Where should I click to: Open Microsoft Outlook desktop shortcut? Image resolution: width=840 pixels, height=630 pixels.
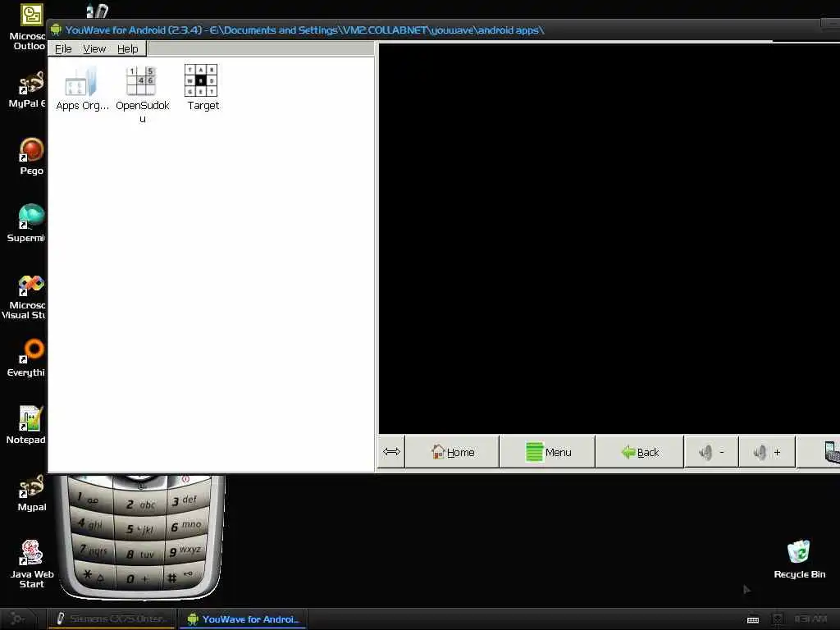tap(30, 27)
